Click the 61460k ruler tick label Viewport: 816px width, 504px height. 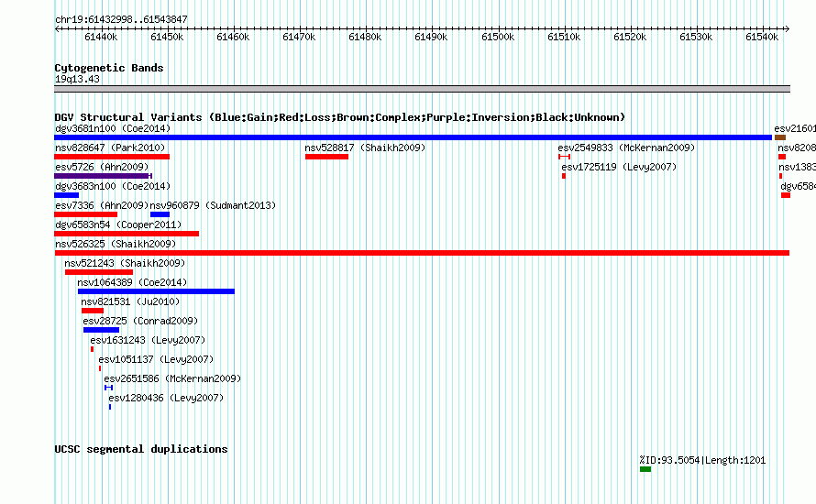233,37
